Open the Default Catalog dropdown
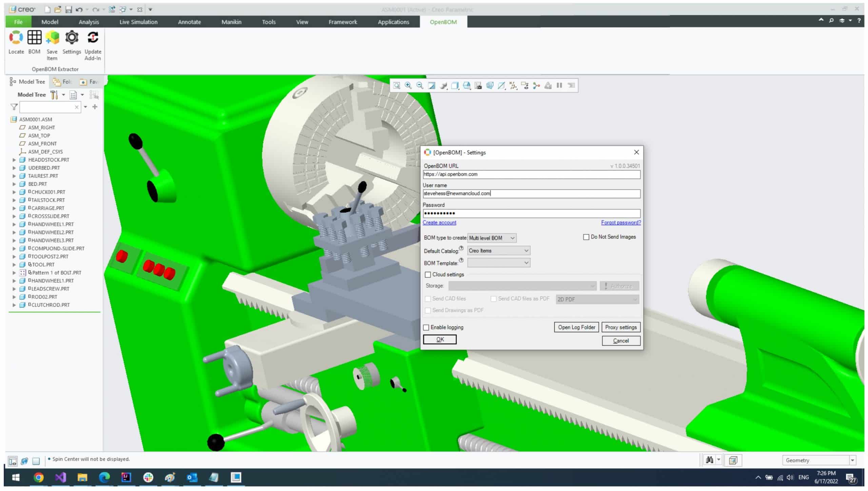Screen dimensions: 868x491 pyautogui.click(x=499, y=251)
